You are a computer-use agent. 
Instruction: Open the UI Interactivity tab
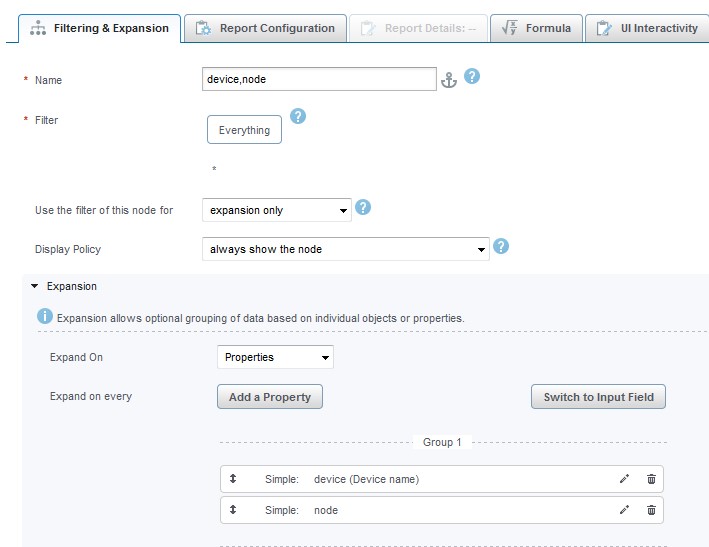pos(646,28)
